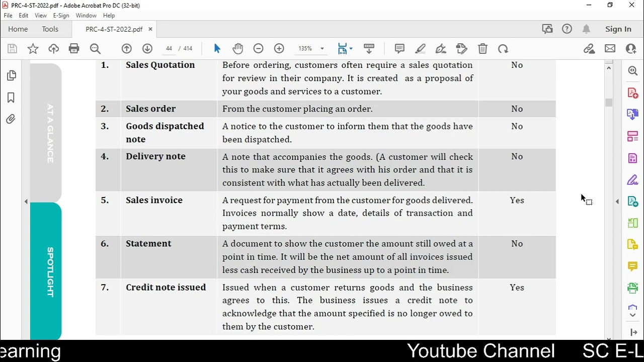Image resolution: width=644 pixels, height=362 pixels.
Task: Go to next page arrow
Action: pyautogui.click(x=147, y=49)
